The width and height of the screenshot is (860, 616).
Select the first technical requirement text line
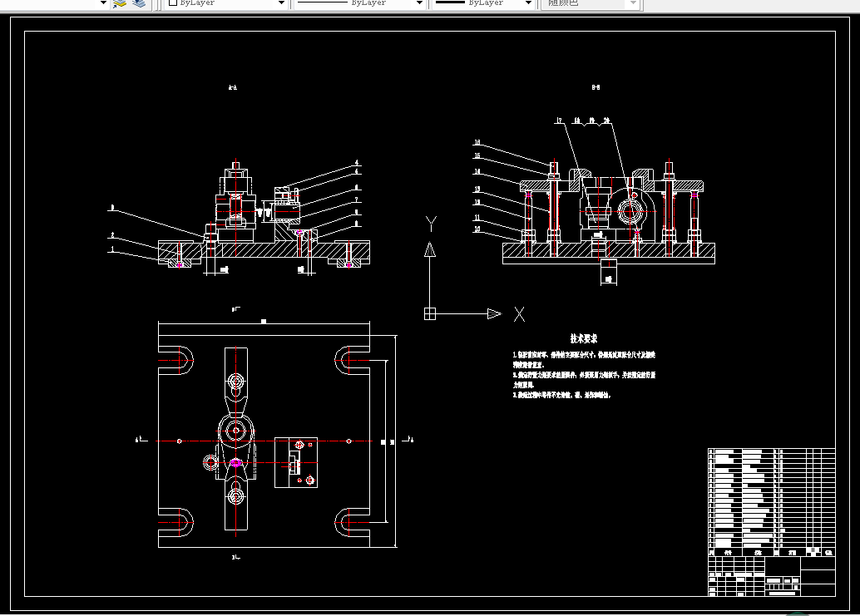click(584, 355)
